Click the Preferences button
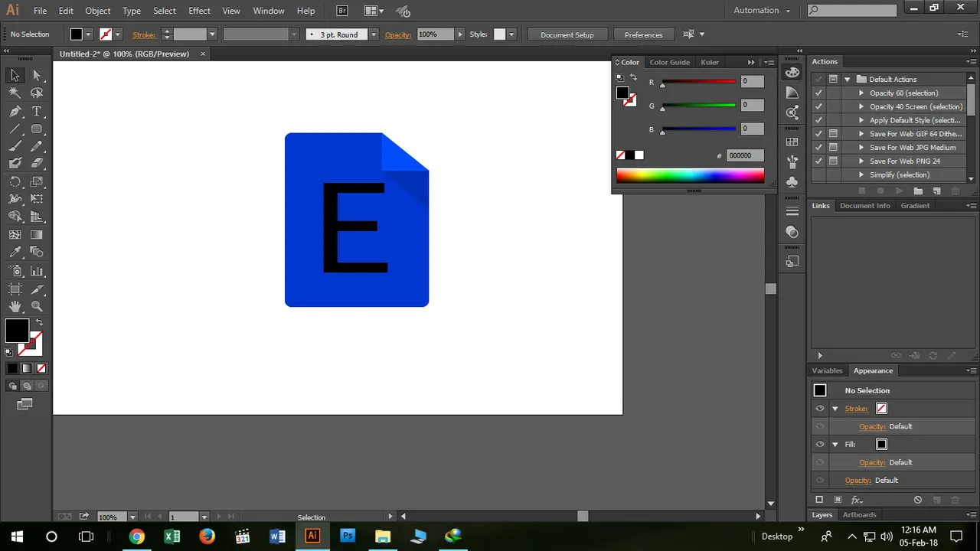This screenshot has width=980, height=551. click(643, 34)
